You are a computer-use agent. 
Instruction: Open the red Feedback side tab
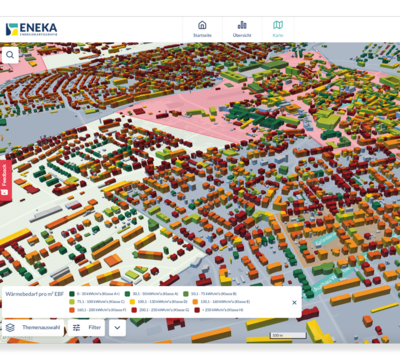point(5,180)
